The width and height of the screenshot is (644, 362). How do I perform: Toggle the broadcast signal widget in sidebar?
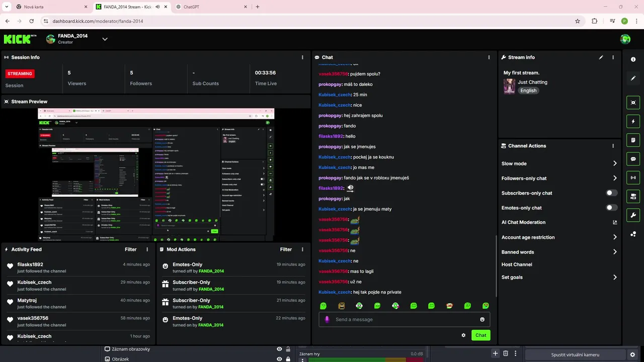633,177
